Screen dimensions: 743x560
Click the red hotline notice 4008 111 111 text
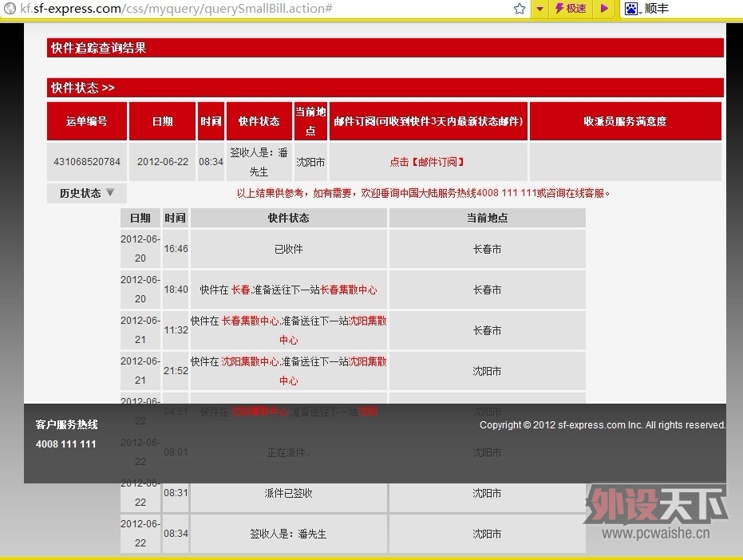(423, 193)
